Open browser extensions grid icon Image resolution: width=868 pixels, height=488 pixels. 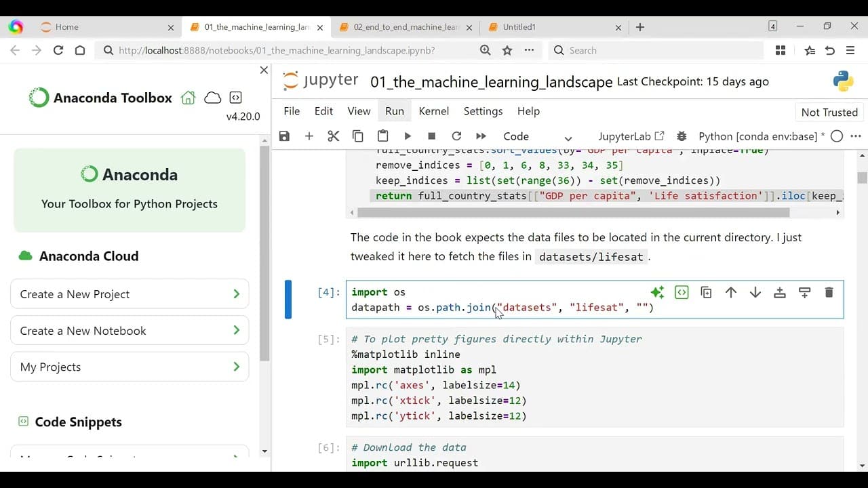pos(781,50)
